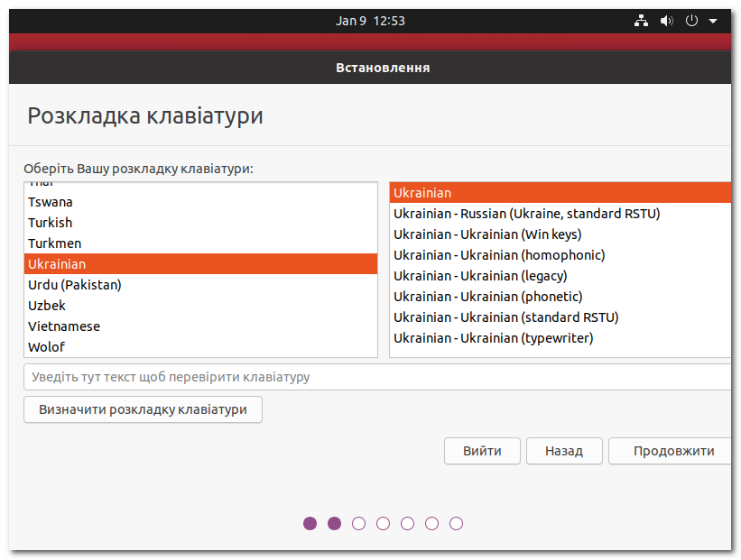Choose Ukrainian - Ukrainian (phonetic) variant
Screen dimensions: 741x560
pos(502,296)
